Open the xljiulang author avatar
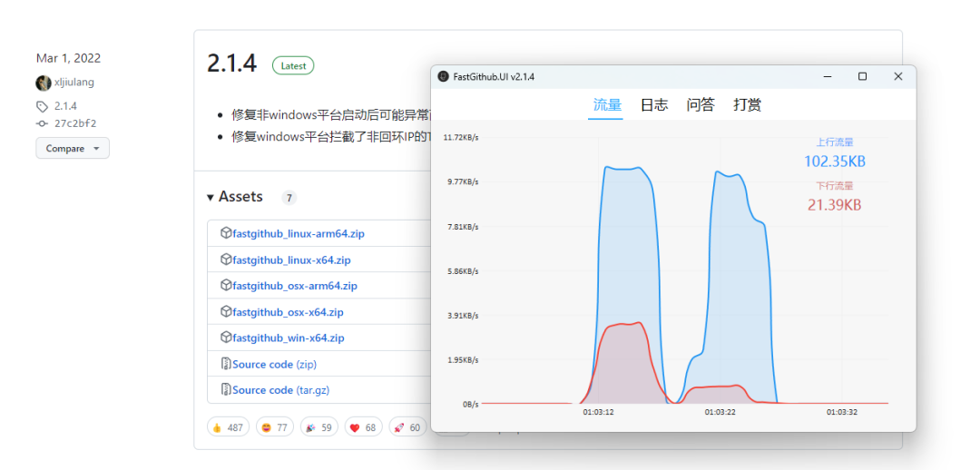 44,83
